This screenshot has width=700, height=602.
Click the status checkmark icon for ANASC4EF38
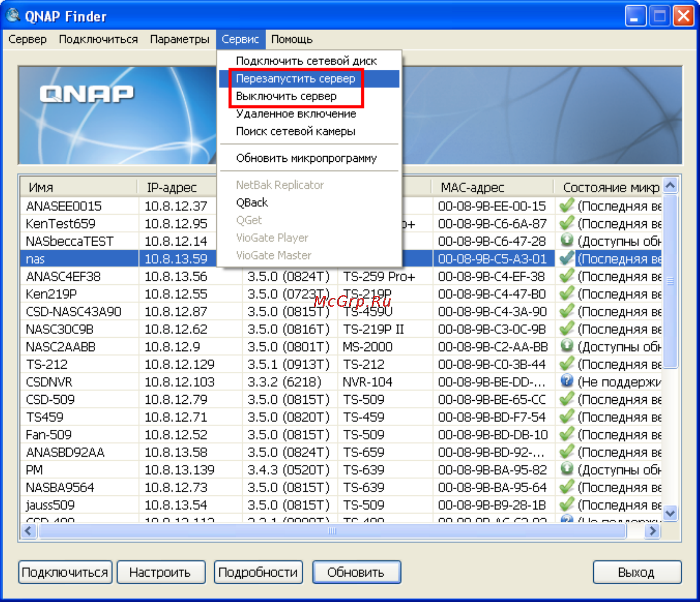[x=567, y=276]
